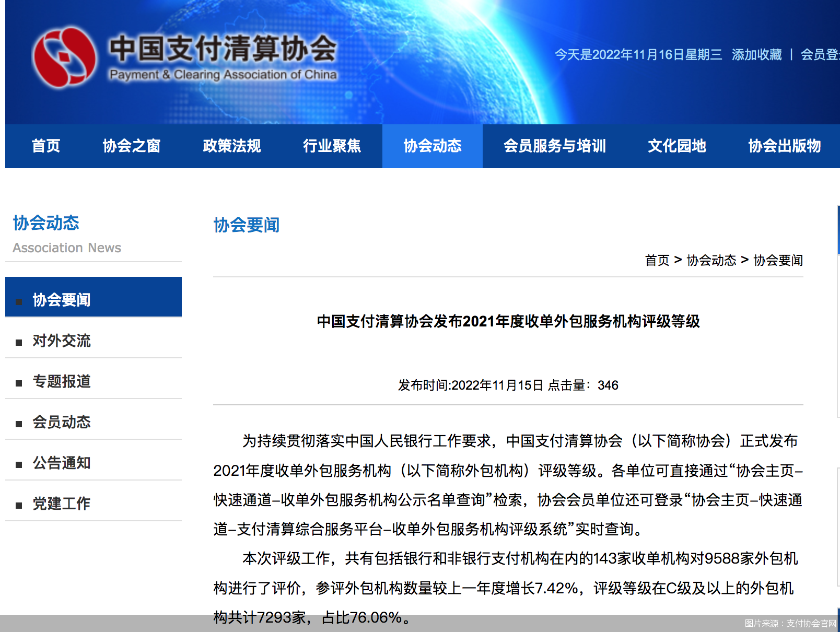840x632 pixels.
Task: Click 首页 in the breadcrumb trail
Action: (x=658, y=260)
